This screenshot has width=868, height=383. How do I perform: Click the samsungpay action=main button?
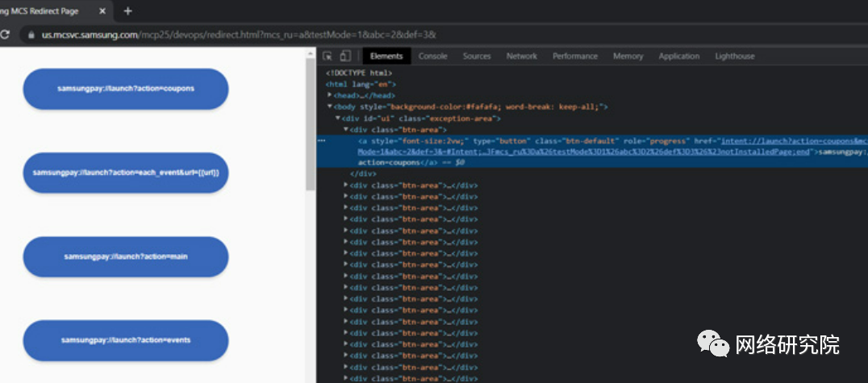point(126,256)
